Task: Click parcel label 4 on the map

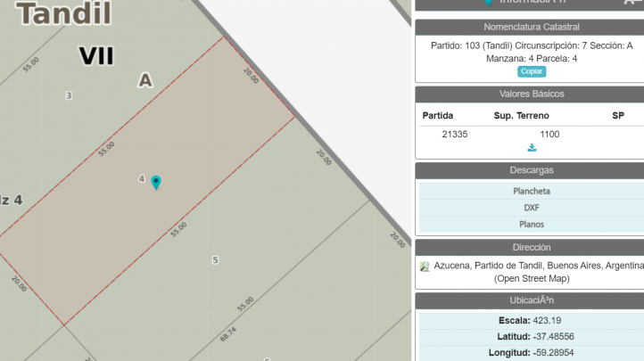Action: [x=142, y=179]
